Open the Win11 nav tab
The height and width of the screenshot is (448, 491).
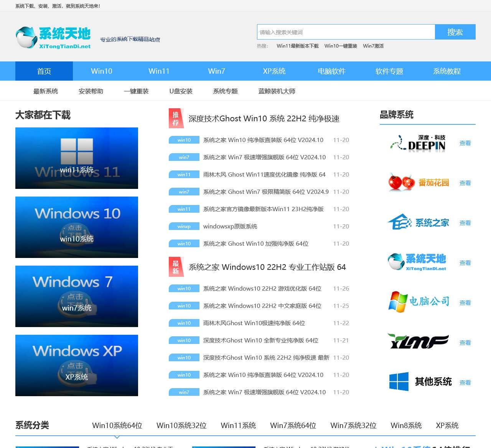click(159, 71)
